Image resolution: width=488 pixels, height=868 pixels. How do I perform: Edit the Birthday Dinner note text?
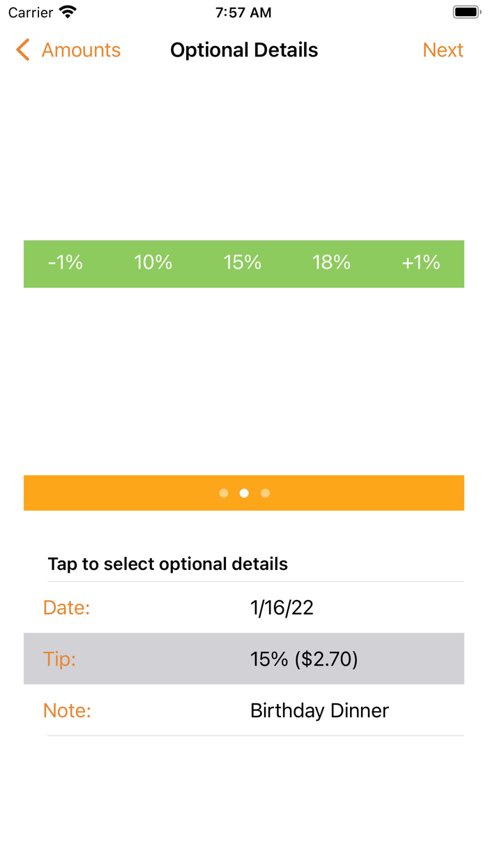click(319, 711)
